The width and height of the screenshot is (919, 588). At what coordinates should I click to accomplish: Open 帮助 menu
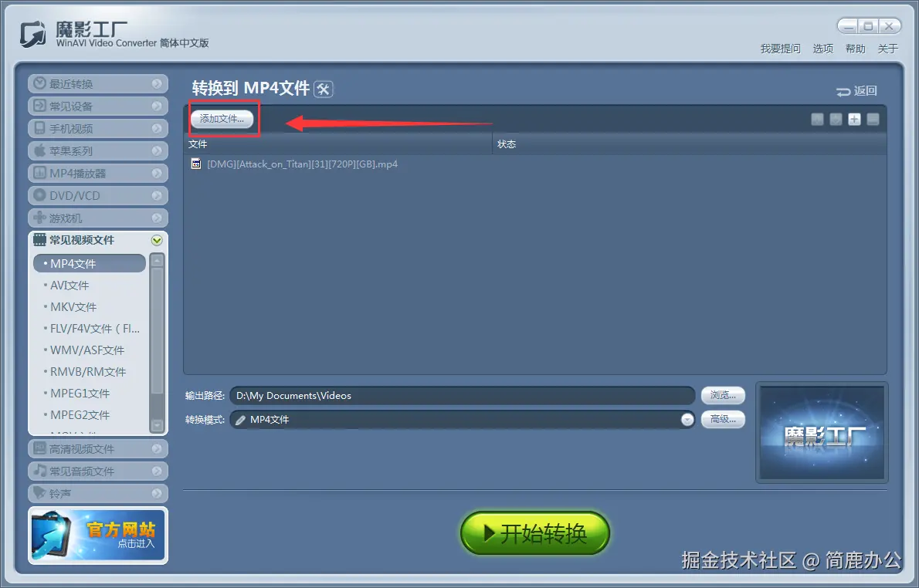[x=855, y=49]
